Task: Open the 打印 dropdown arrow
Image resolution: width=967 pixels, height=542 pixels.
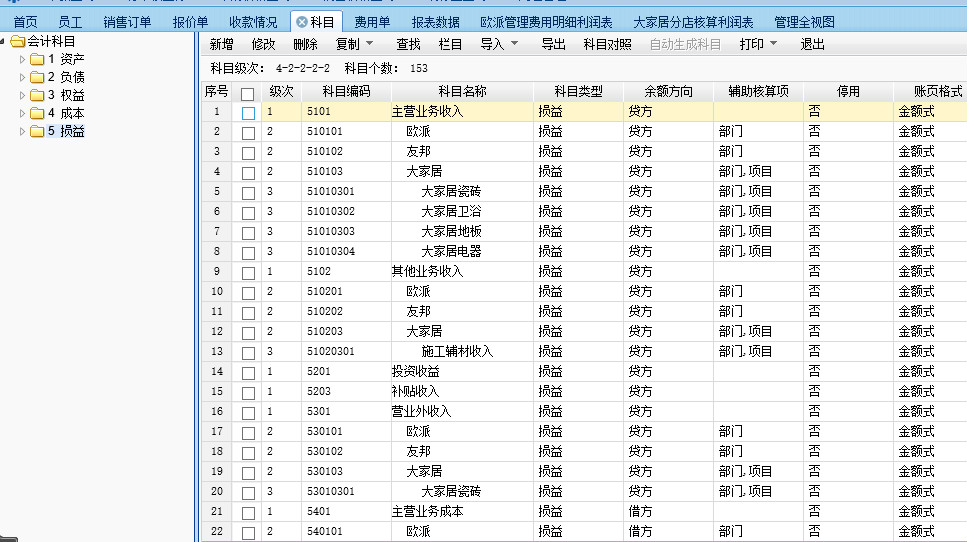Action: 773,44
